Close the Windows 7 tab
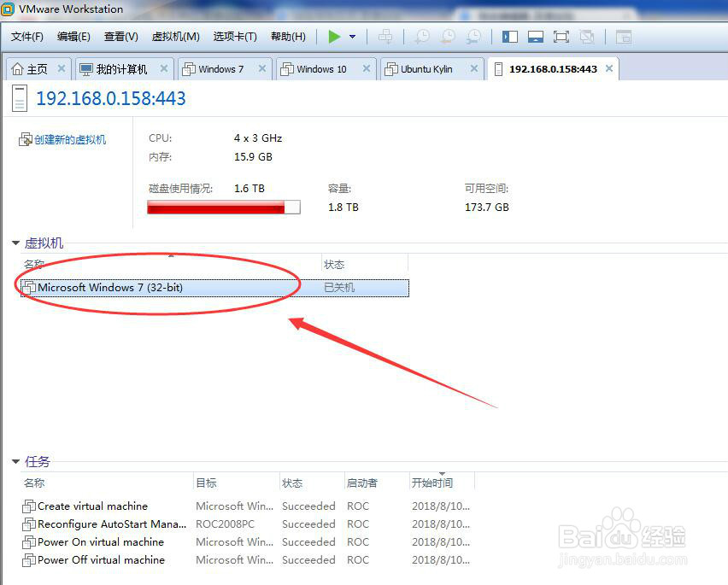 point(262,68)
